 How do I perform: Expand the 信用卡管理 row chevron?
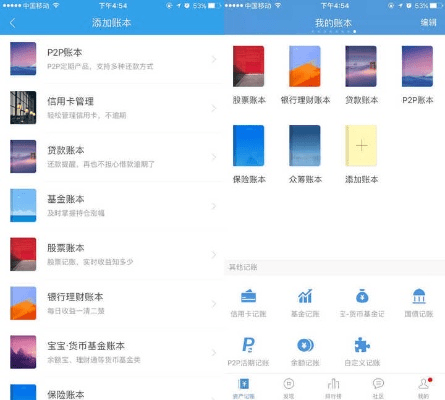[214, 108]
